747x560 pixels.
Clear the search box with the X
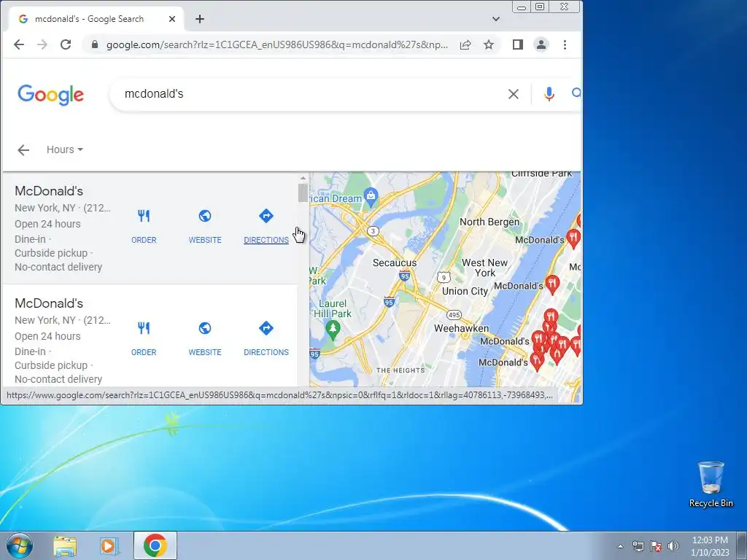click(513, 94)
